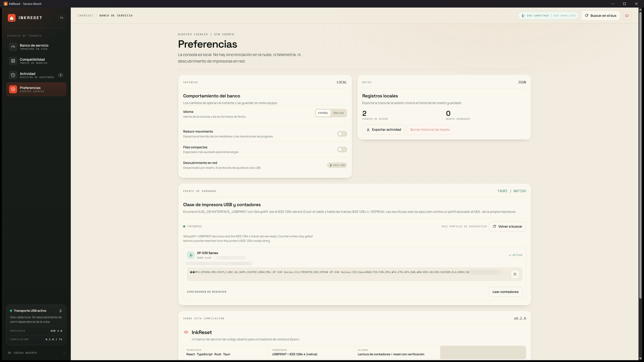Go to Actividad menu item
The image size is (644, 362).
tap(36, 75)
